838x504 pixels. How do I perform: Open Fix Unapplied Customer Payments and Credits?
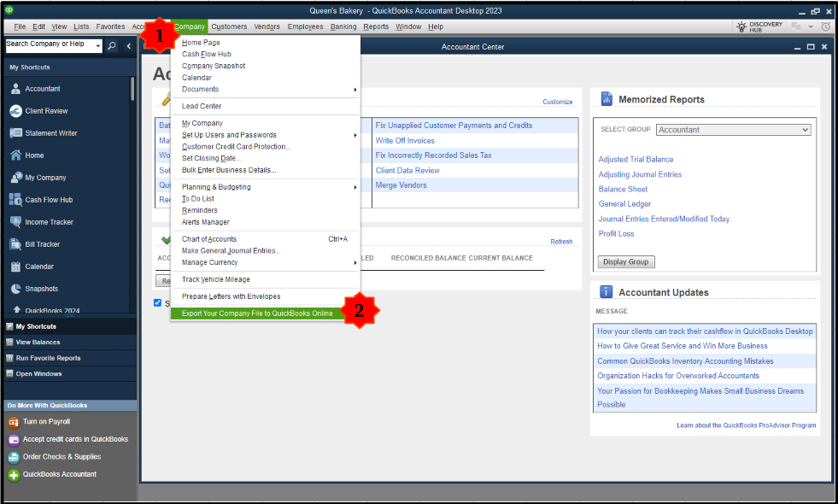454,126
